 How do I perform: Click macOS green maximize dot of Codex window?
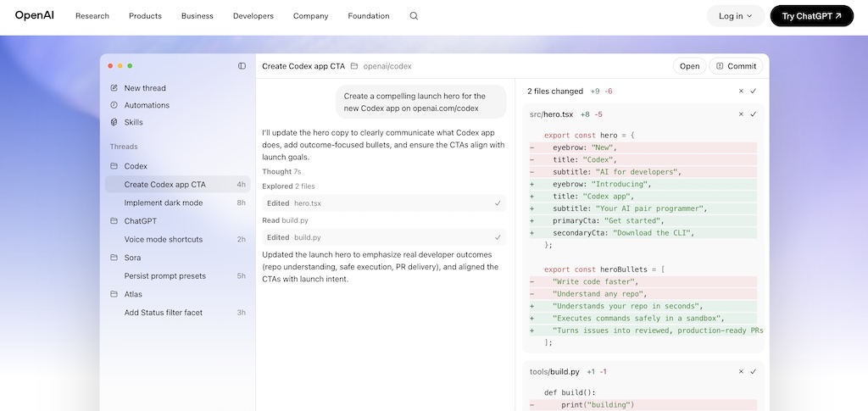click(130, 66)
